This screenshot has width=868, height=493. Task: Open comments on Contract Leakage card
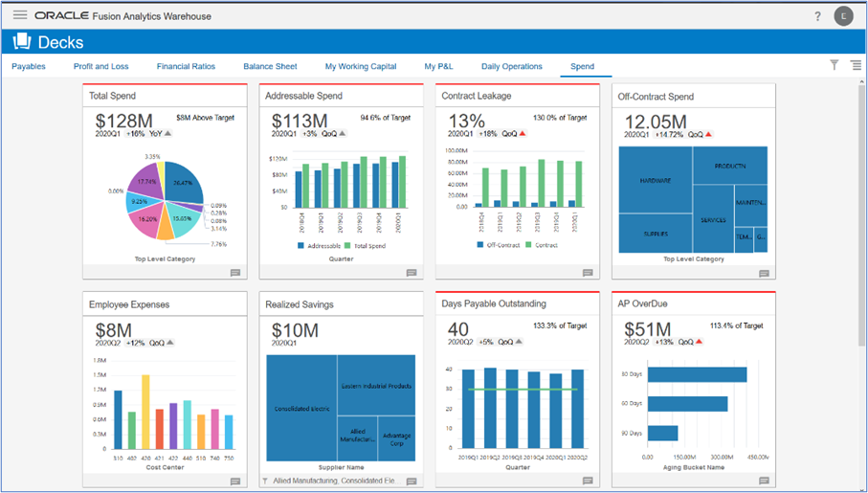pos(588,273)
